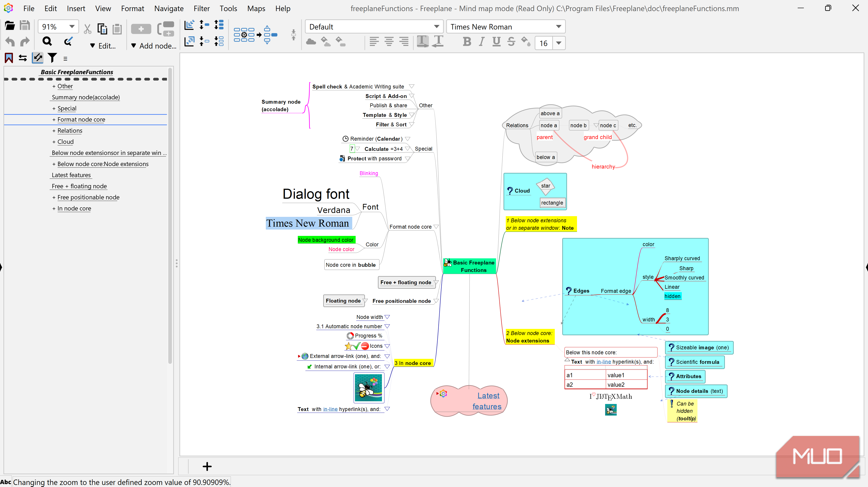Screen dimensions: 868x487
Task: Open the Times New Roman font dropdown
Action: [x=558, y=27]
